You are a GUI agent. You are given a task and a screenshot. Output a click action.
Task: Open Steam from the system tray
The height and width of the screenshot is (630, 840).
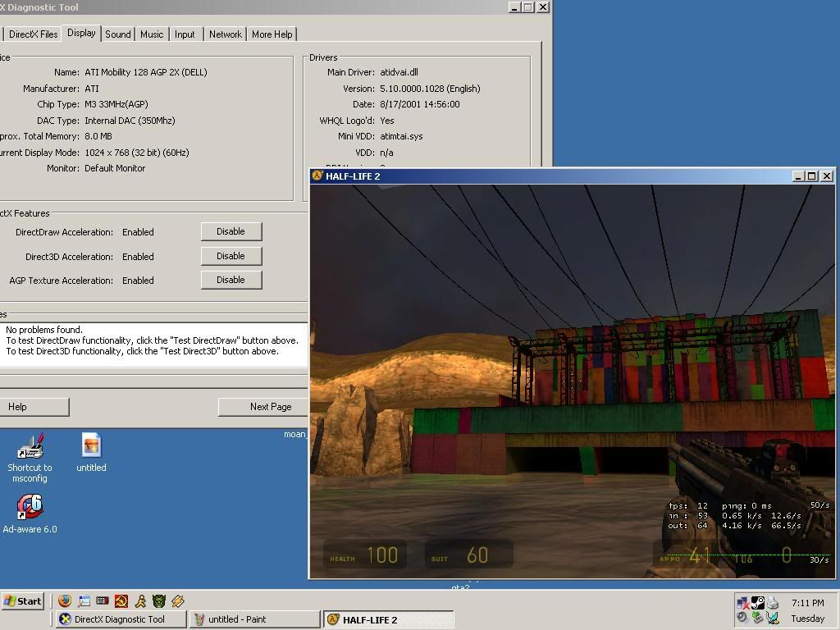pos(757,603)
